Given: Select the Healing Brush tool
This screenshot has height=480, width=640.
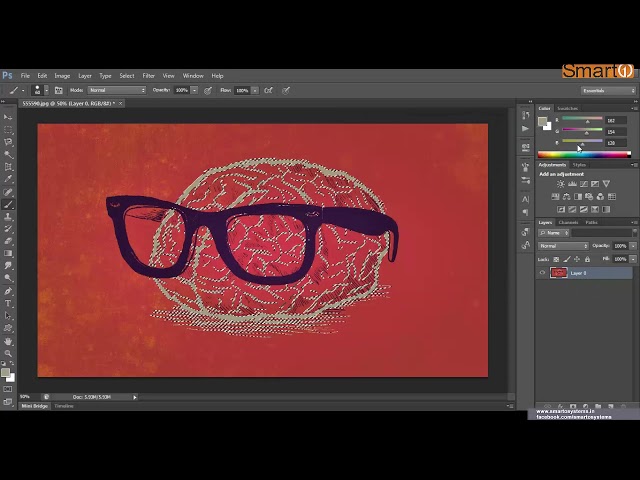Looking at the screenshot, I should click(8, 192).
